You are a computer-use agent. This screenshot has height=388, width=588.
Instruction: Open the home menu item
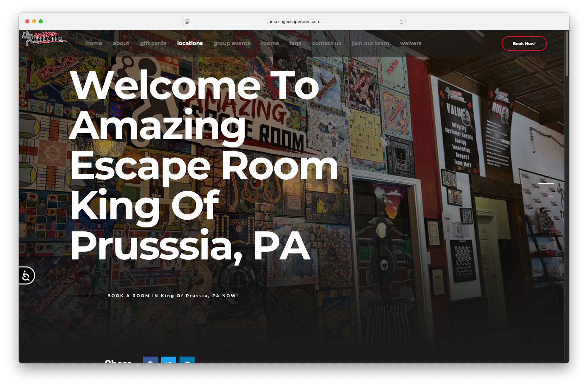(x=94, y=43)
